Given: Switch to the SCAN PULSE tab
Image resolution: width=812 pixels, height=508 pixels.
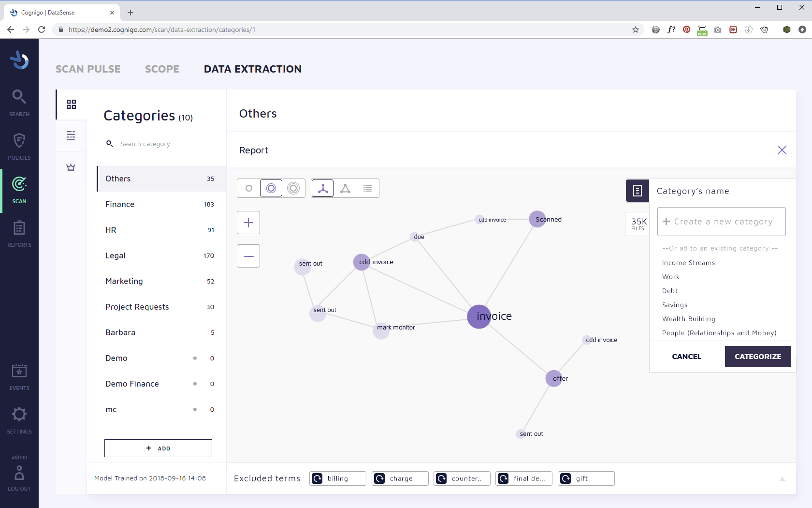Looking at the screenshot, I should [x=88, y=69].
